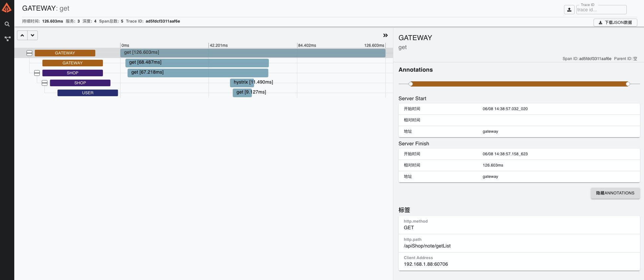Image resolution: width=644 pixels, height=280 pixels.
Task: Click the down arrow span navigation button
Action: click(33, 35)
